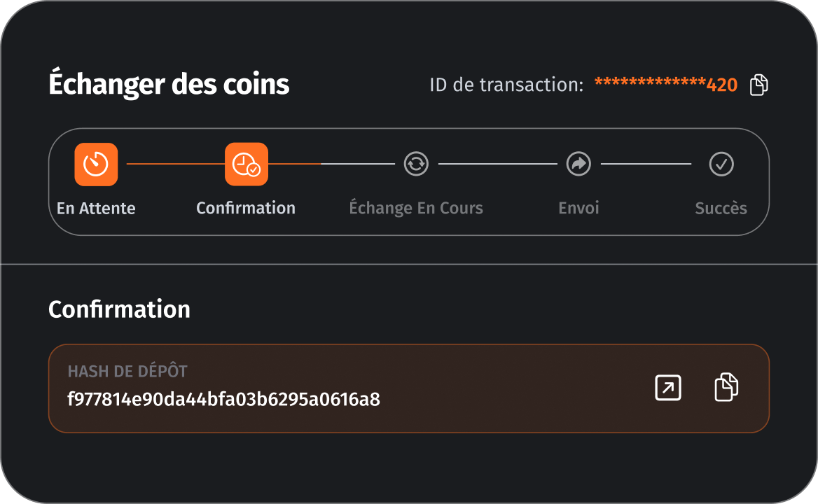Copy the transaction ID with the copy icon
Screen dimensions: 818x504
point(759,85)
